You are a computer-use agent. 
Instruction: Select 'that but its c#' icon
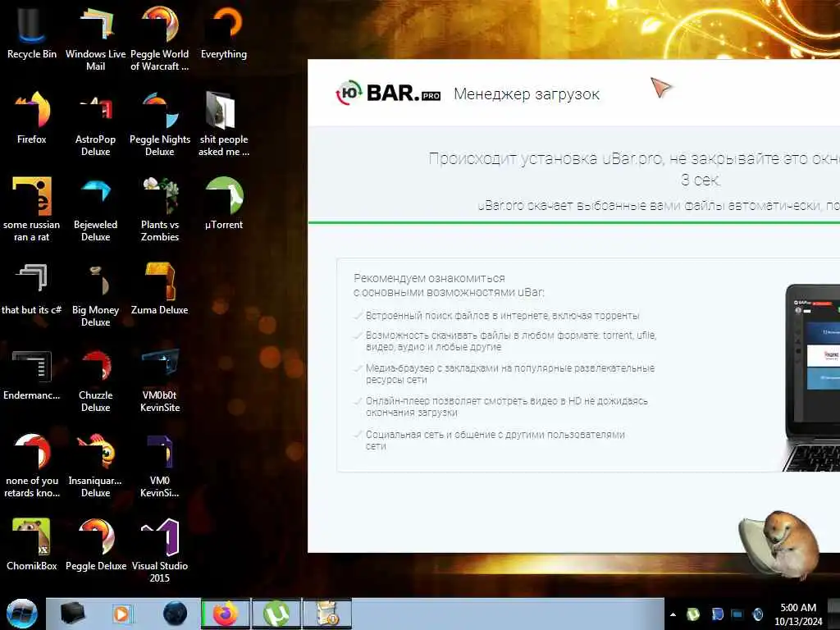click(32, 288)
